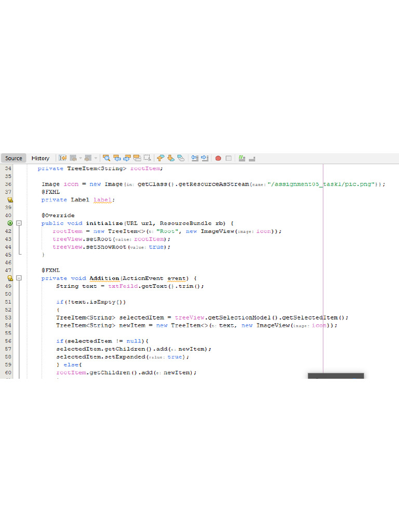Click the Find Selection magnifier icon
This screenshot has width=399, height=532.
click(107, 158)
